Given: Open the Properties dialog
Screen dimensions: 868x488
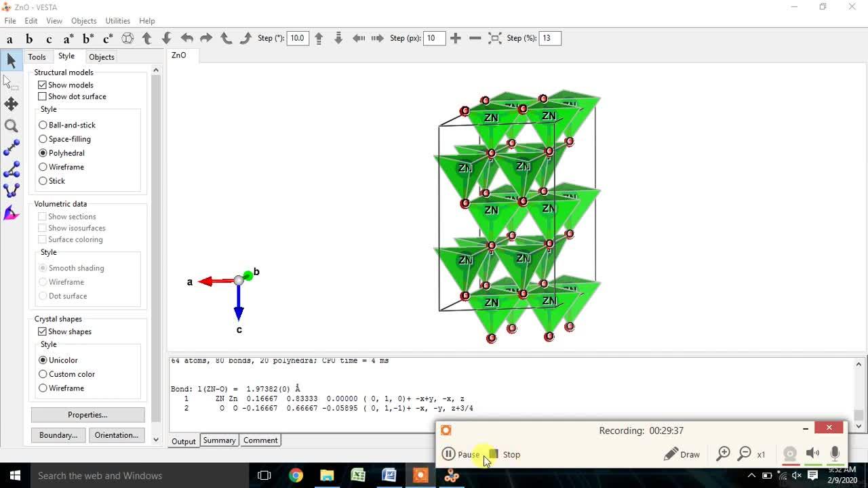Looking at the screenshot, I should (87, 414).
